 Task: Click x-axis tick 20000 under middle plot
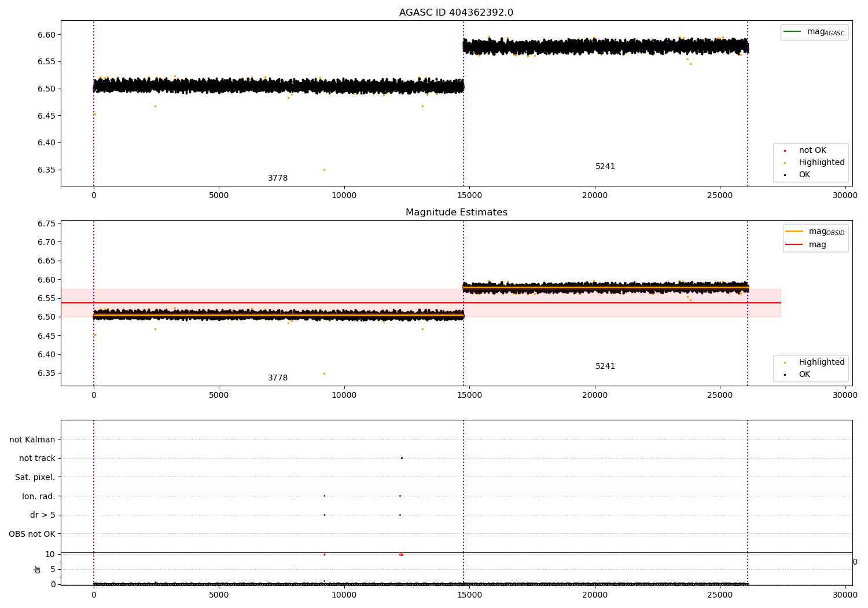pos(595,395)
